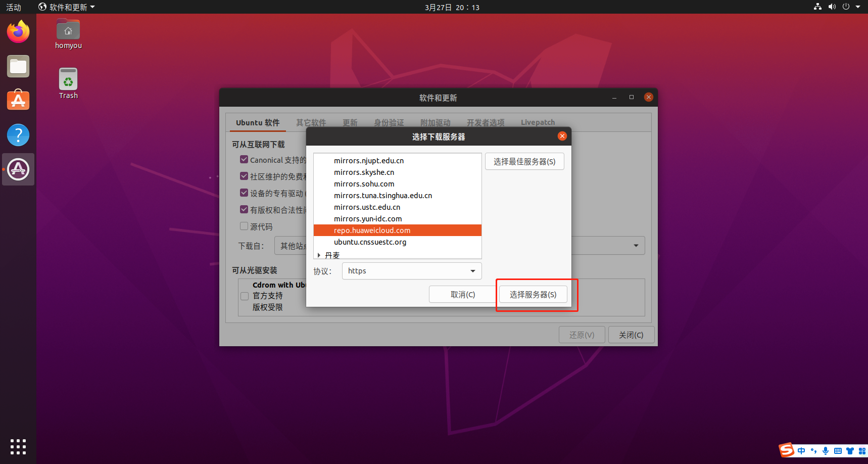The image size is (868, 464).
Task: Click the volume icon in top bar
Action: pyautogui.click(x=832, y=7)
